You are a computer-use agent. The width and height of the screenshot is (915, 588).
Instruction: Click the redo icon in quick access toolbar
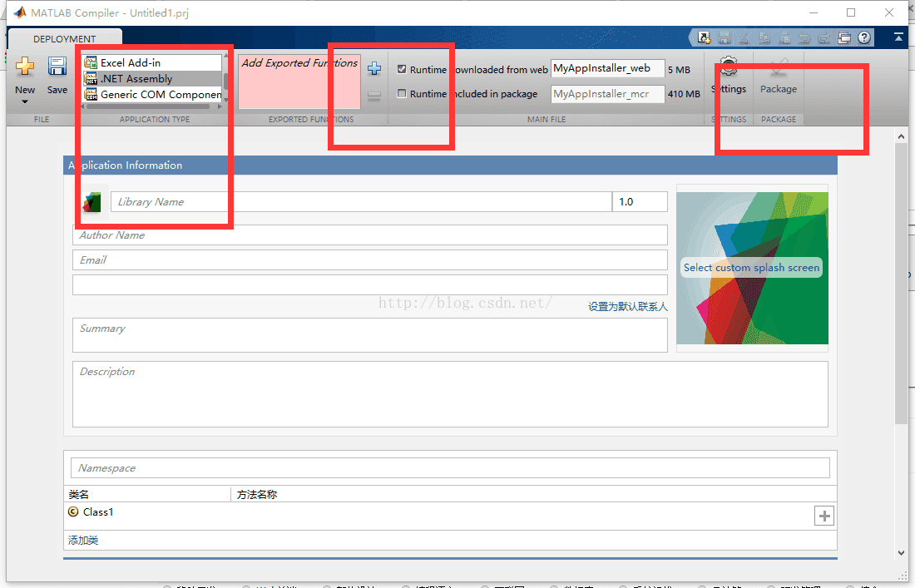[824, 38]
